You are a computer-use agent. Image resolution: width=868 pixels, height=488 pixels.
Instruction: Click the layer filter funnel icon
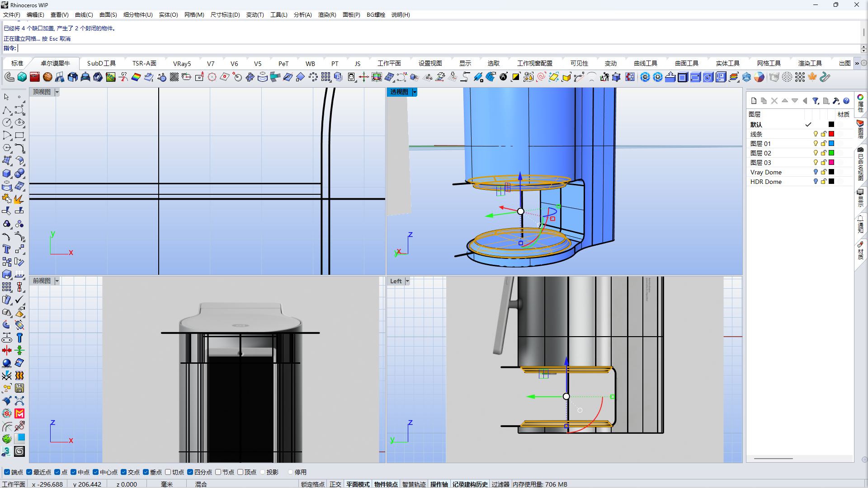[x=815, y=101]
